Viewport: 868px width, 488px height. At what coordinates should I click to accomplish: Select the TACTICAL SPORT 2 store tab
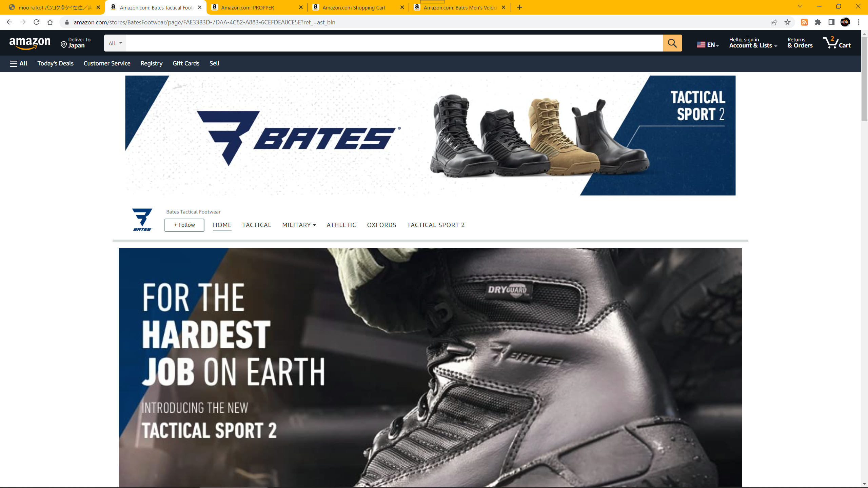436,225
